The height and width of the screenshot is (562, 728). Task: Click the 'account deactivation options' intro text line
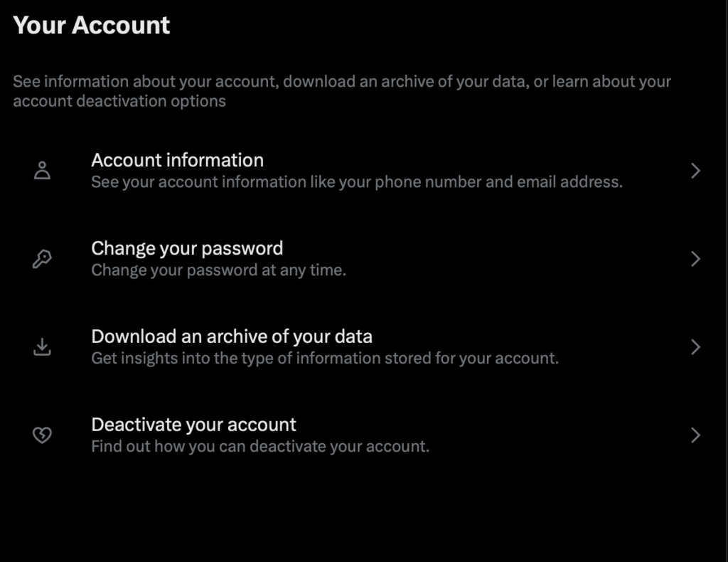pyautogui.click(x=119, y=101)
